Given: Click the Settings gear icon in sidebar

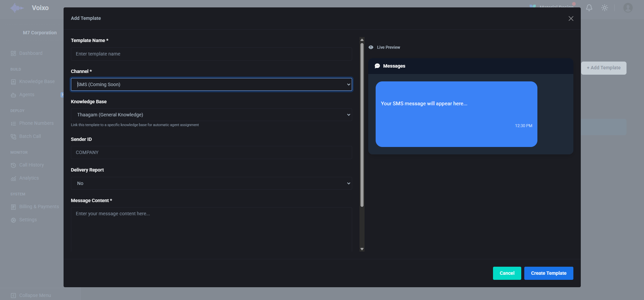Looking at the screenshot, I should [13, 220].
